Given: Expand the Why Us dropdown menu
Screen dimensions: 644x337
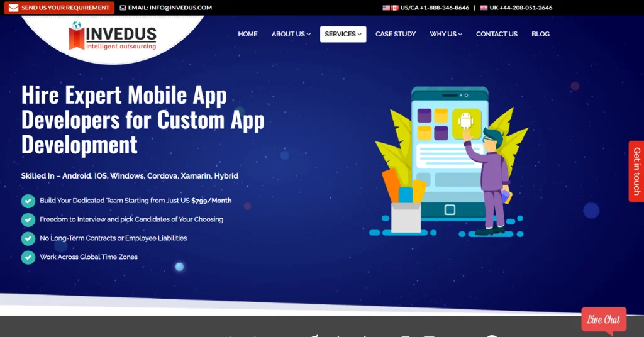Looking at the screenshot, I should click(446, 34).
